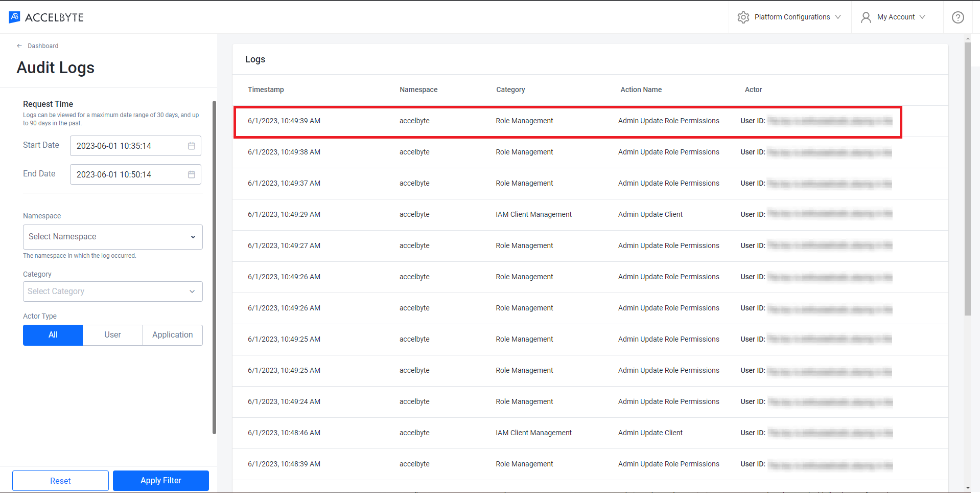Click the Namespace column header
This screenshot has width=980, height=493.
[x=418, y=89]
